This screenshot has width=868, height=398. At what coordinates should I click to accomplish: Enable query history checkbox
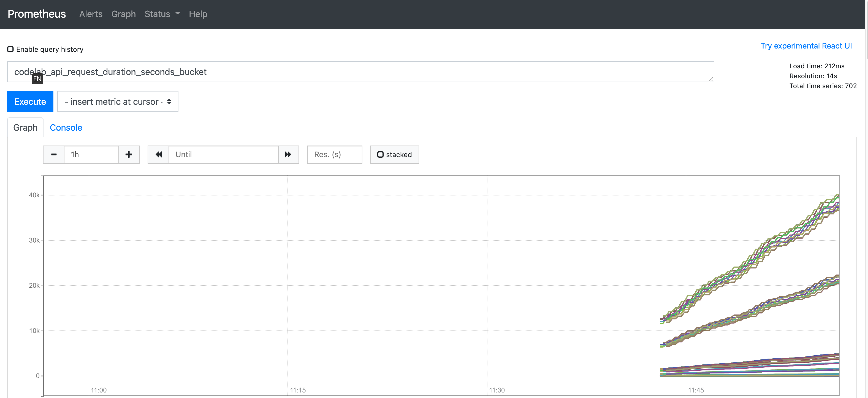click(x=10, y=49)
